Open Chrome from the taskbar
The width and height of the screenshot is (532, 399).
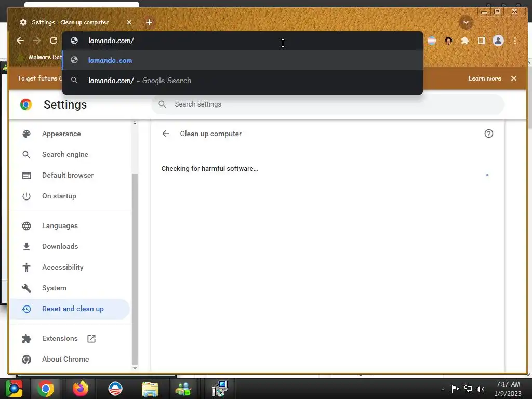[x=46, y=389]
